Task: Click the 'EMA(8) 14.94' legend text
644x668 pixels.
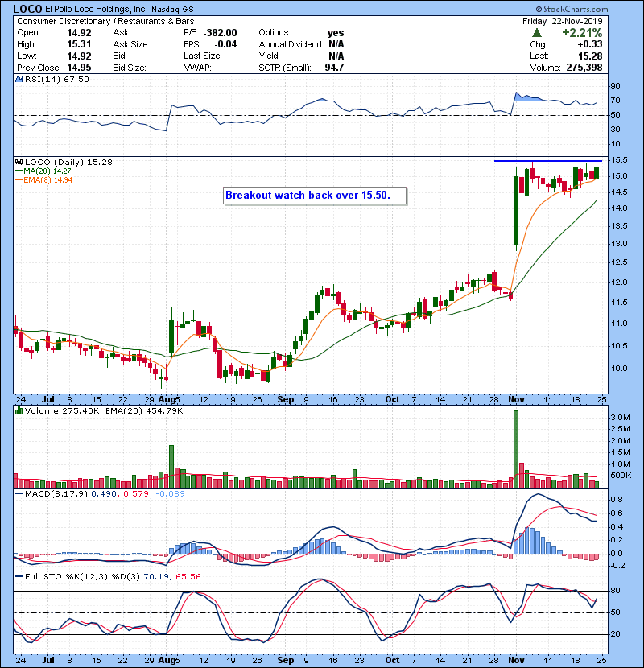Action: (x=48, y=180)
